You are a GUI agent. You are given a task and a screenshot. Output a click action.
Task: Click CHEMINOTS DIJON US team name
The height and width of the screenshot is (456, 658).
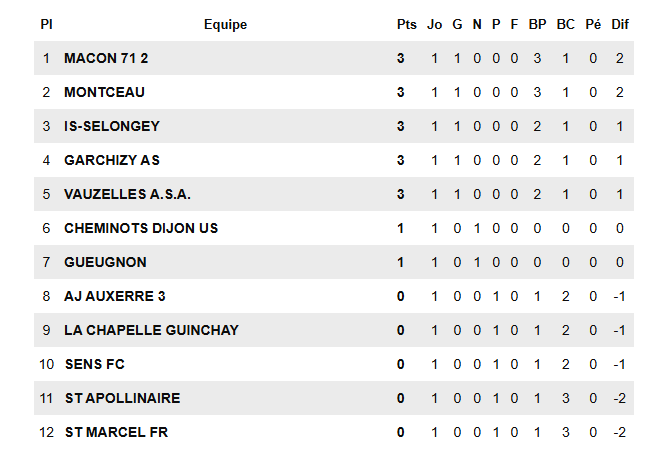tap(140, 228)
